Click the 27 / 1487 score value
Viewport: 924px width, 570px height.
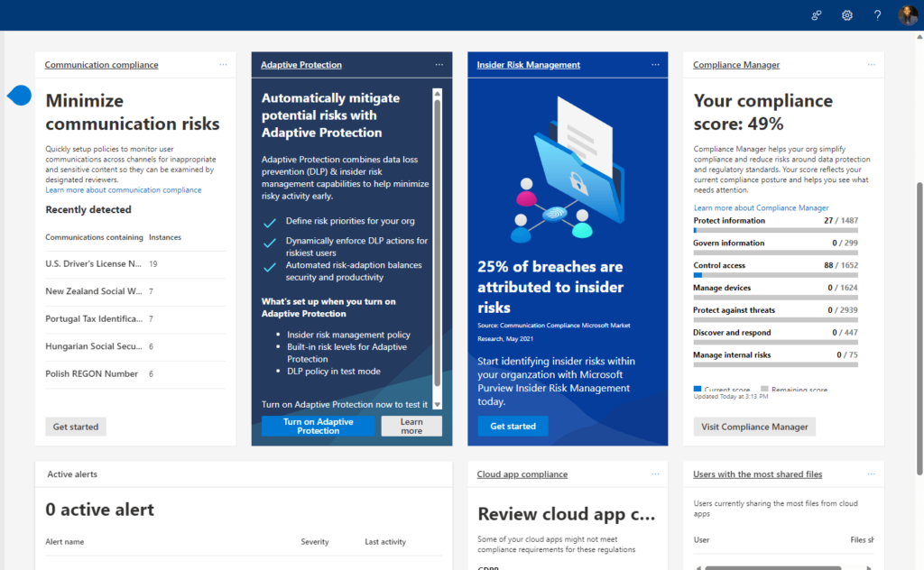click(841, 221)
